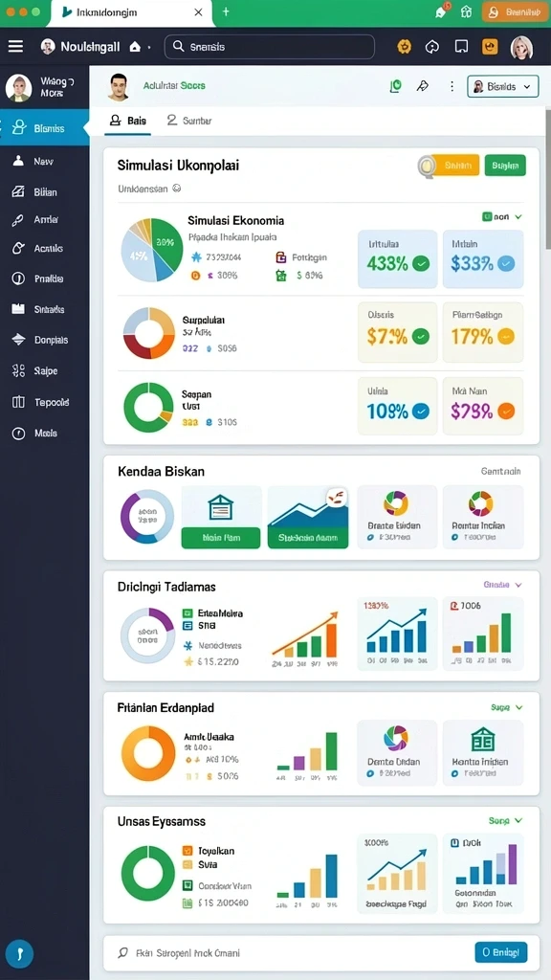Click the home icon in top bar
Image resolution: width=551 pixels, height=980 pixels.
click(134, 46)
